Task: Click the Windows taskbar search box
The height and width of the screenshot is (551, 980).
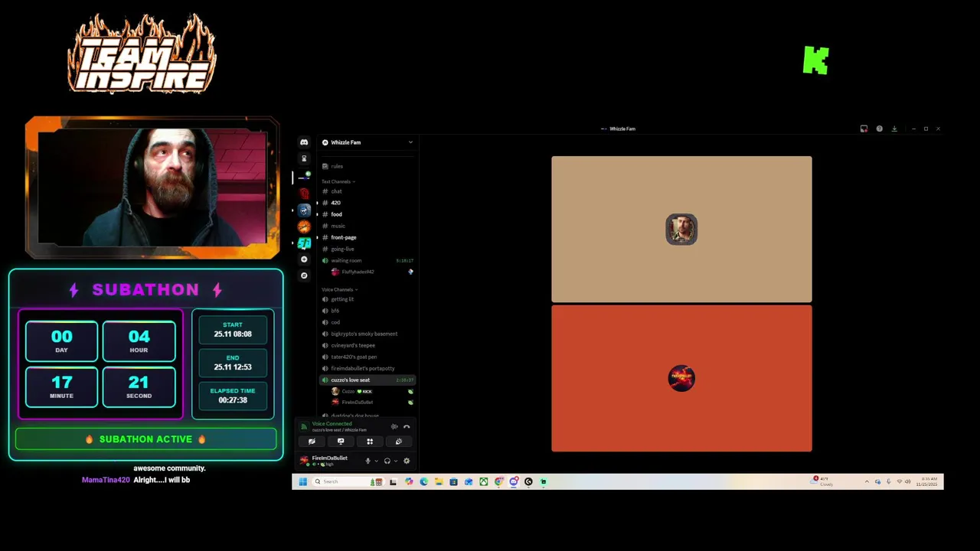Action: (348, 481)
